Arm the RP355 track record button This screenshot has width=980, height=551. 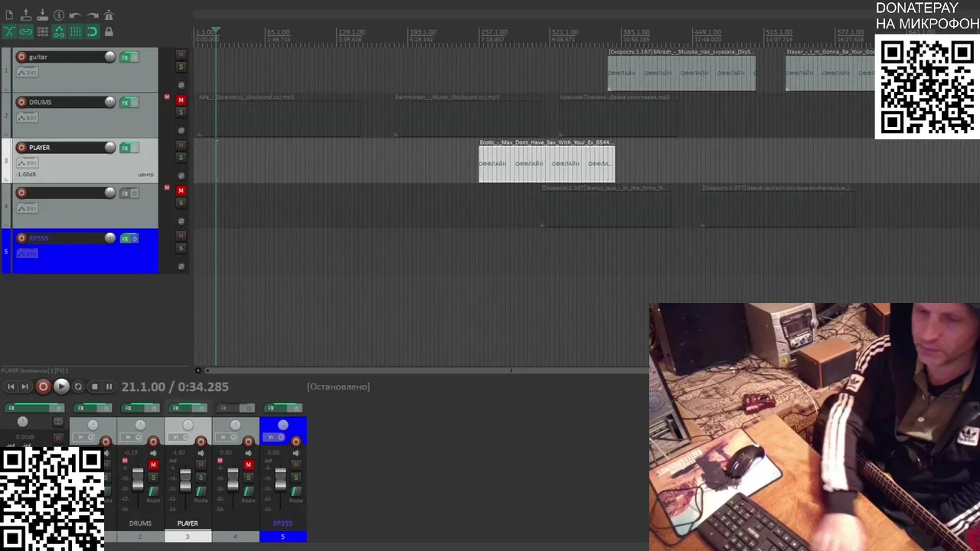[21, 238]
